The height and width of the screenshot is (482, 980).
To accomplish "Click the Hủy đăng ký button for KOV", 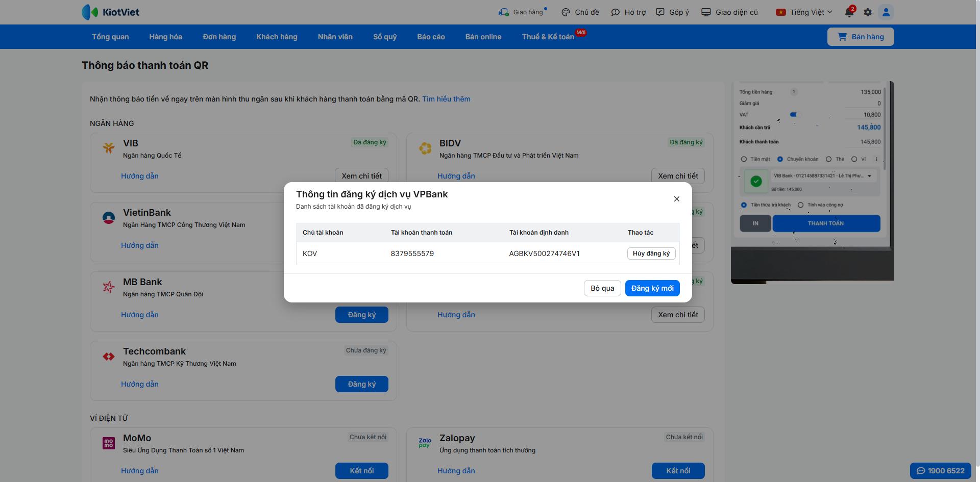I will 651,253.
